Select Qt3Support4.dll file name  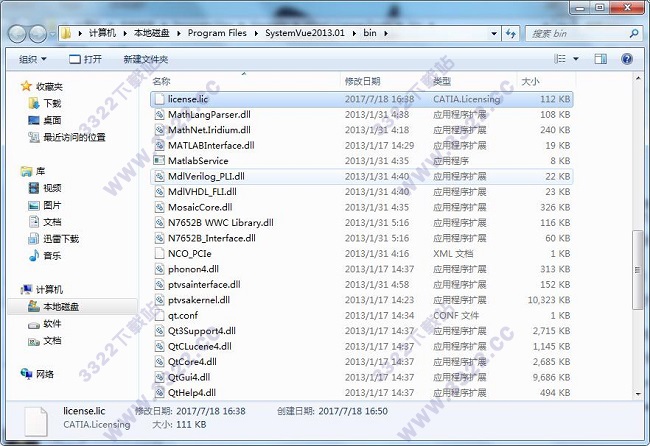[x=201, y=331]
